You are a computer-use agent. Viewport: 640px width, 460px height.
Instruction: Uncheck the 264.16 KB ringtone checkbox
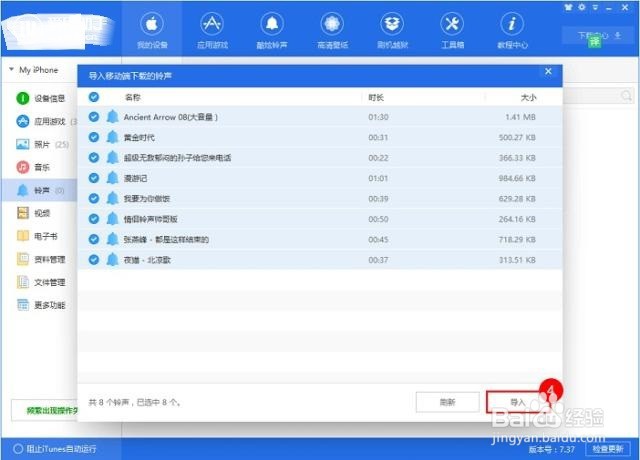(94, 219)
